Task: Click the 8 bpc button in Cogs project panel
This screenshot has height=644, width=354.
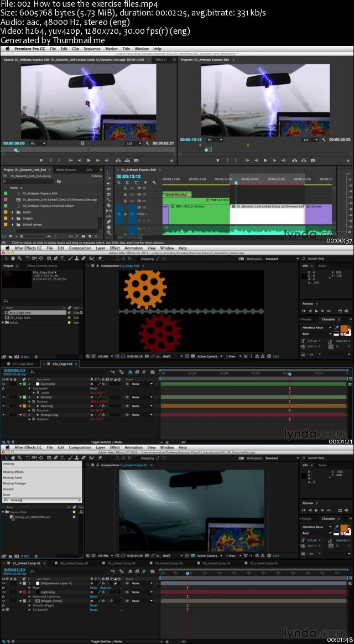Action: [24, 357]
